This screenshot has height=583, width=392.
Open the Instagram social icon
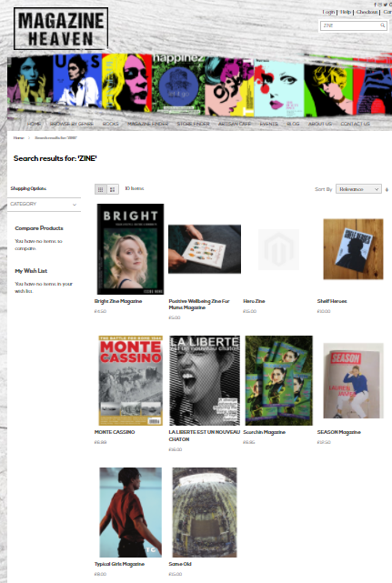[380, 5]
